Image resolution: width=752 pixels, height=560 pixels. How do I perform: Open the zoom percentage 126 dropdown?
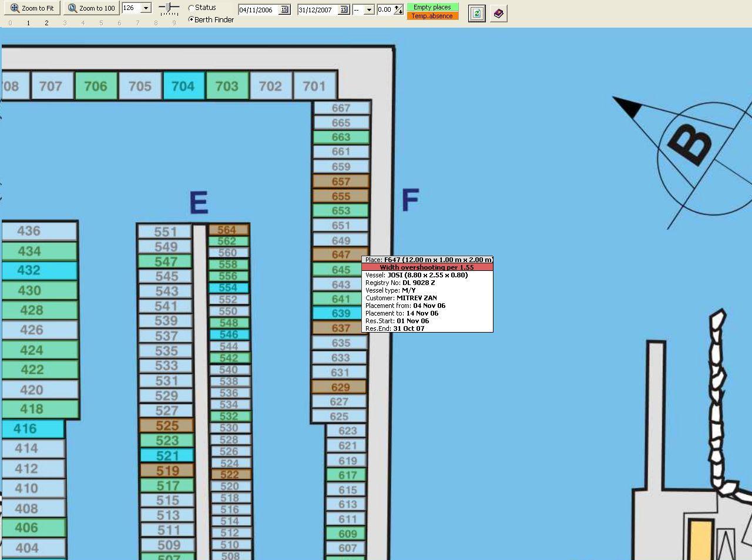click(146, 8)
